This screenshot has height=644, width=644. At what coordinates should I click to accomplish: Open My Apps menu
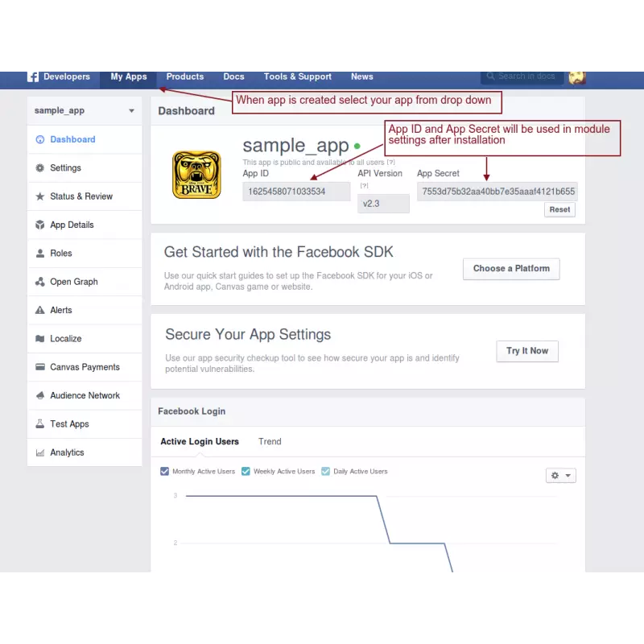tap(129, 76)
